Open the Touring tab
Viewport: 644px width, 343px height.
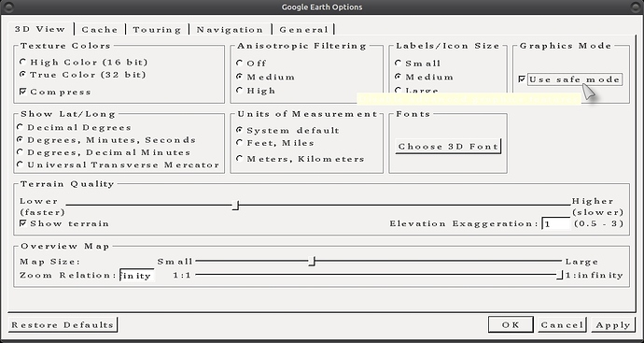click(157, 30)
